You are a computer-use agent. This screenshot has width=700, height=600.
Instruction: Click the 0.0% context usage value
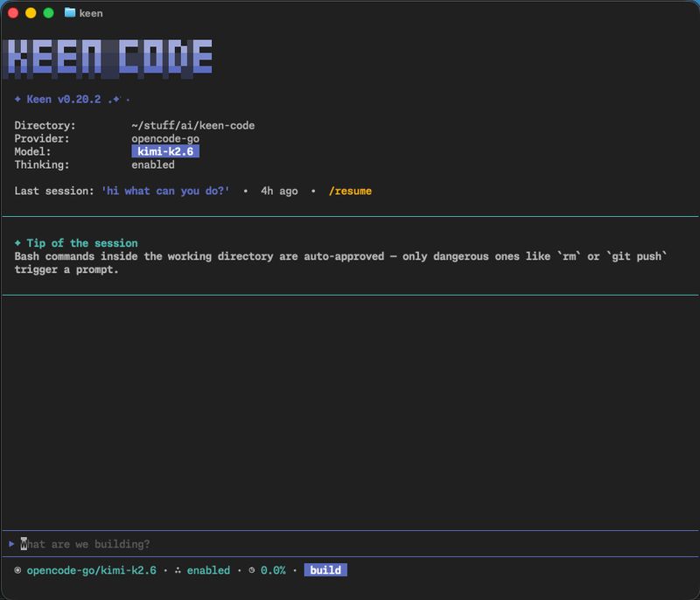tap(273, 570)
